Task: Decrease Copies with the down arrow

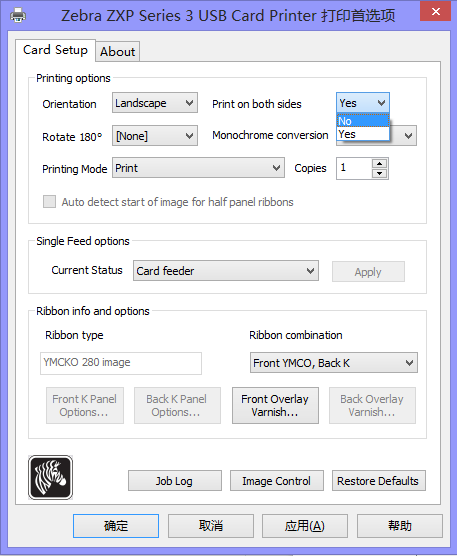Action: pos(379,173)
